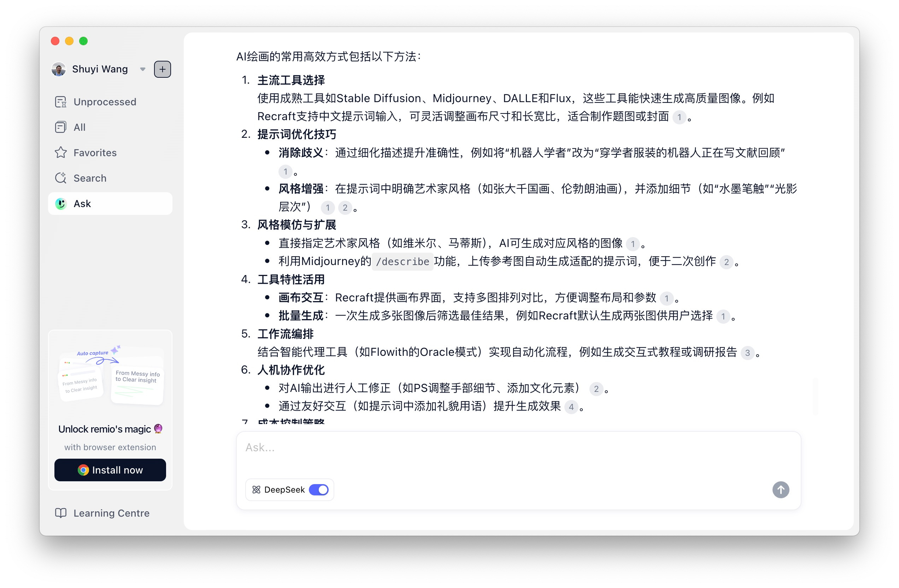Go to the Favorites section
Image resolution: width=899 pixels, height=588 pixels.
pyautogui.click(x=95, y=153)
